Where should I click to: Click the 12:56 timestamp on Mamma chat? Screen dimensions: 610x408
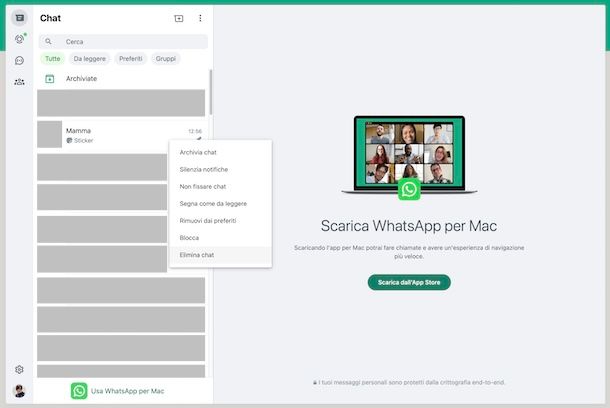pyautogui.click(x=195, y=131)
